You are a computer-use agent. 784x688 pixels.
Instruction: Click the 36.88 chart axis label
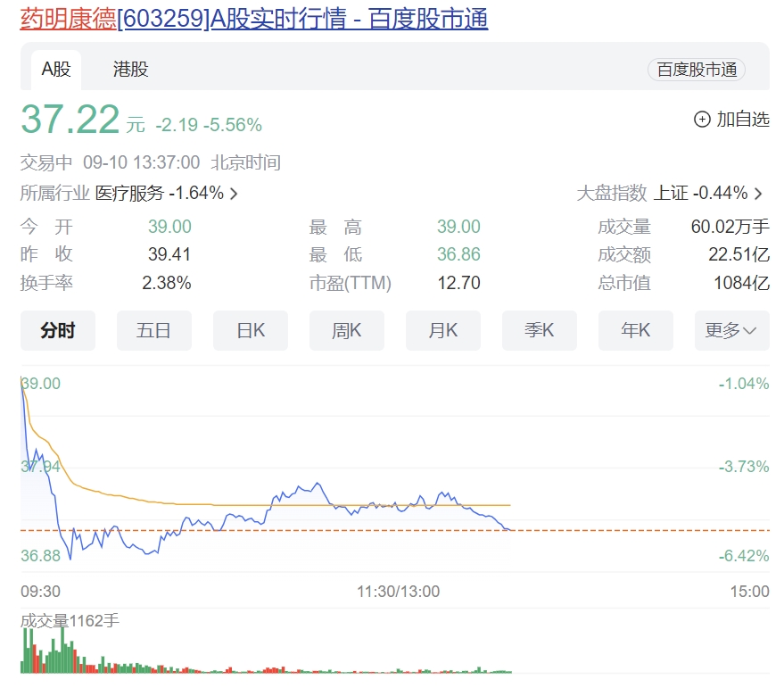point(40,555)
